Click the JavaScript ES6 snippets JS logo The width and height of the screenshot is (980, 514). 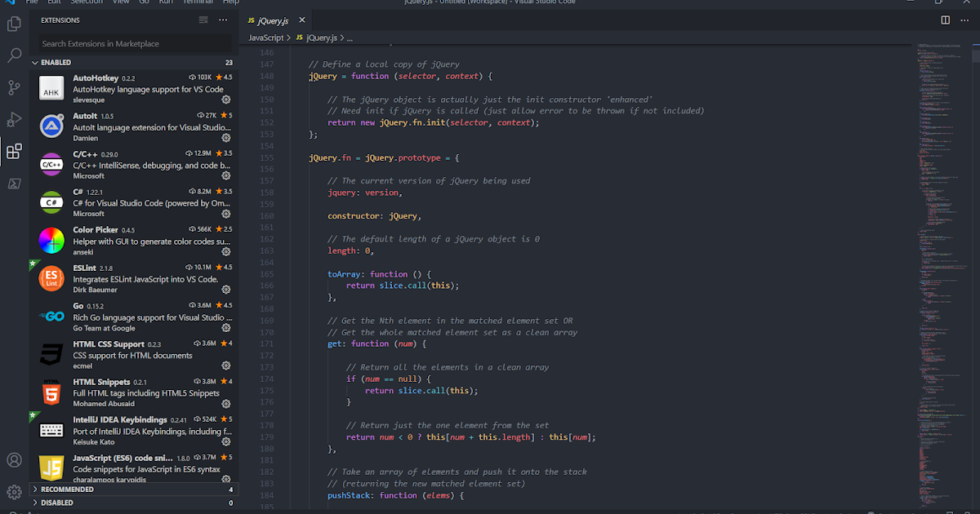(51, 468)
